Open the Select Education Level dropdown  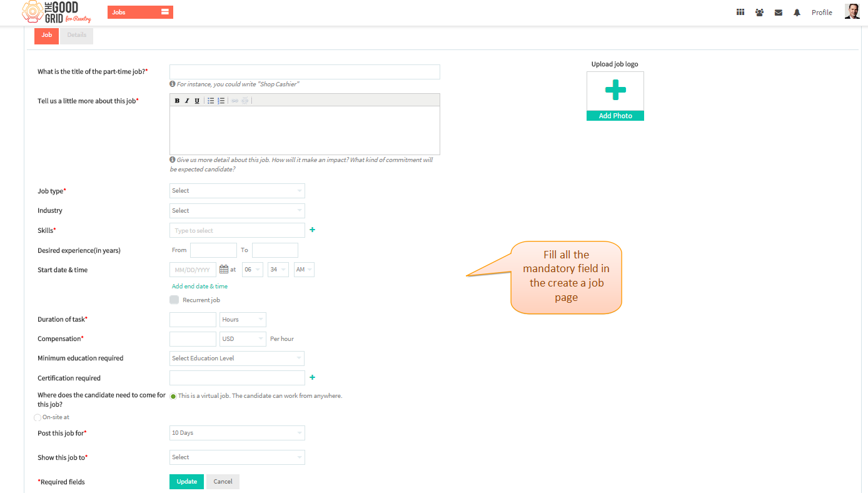pos(237,358)
